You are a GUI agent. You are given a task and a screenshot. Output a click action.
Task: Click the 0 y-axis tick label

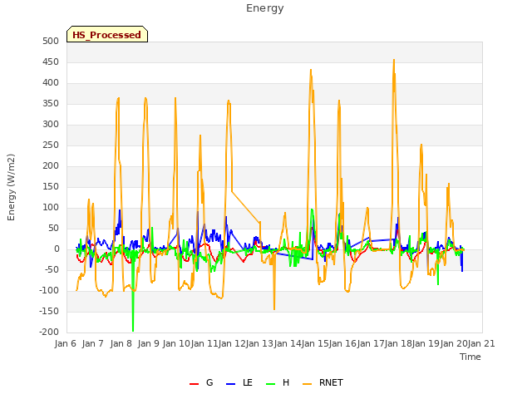57,249
